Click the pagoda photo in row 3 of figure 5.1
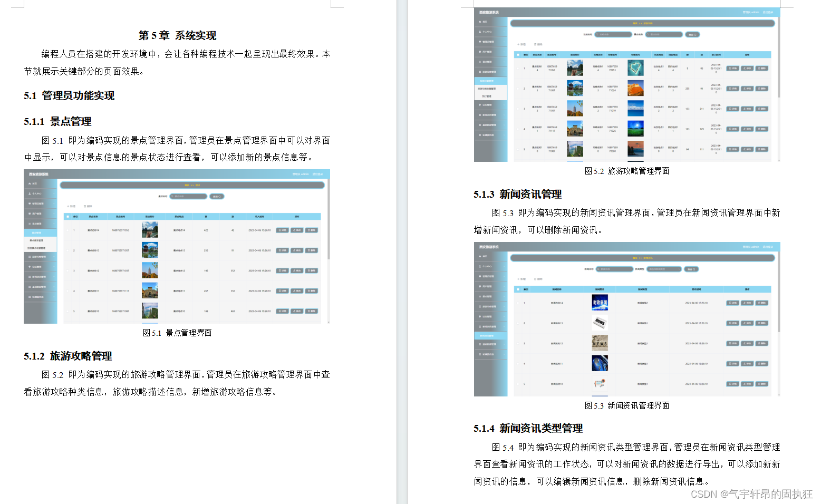The image size is (821, 504). coord(150,270)
